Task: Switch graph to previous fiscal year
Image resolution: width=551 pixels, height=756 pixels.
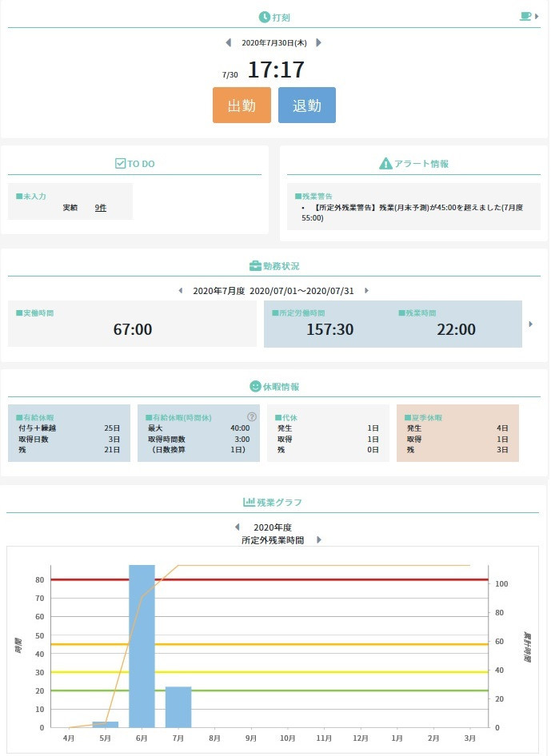Action: 237,527
